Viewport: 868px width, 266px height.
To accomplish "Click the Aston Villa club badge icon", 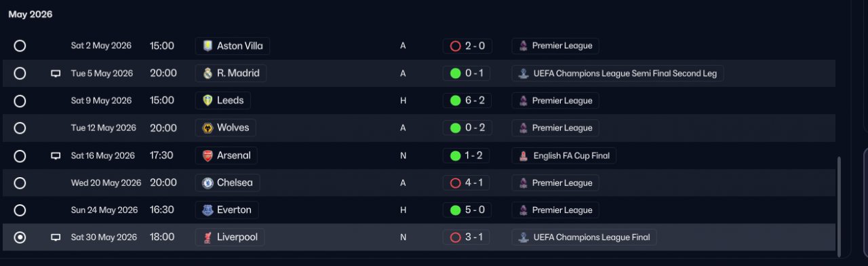I will click(x=208, y=46).
